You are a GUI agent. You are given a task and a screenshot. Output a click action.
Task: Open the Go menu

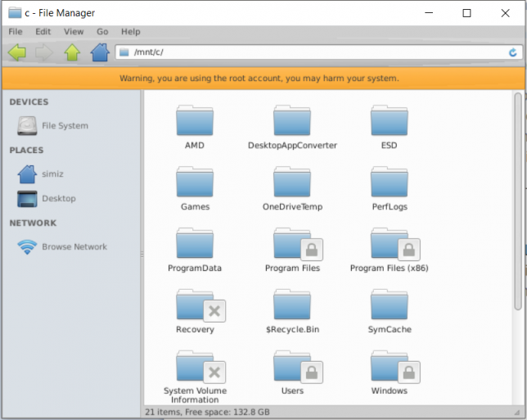point(102,31)
